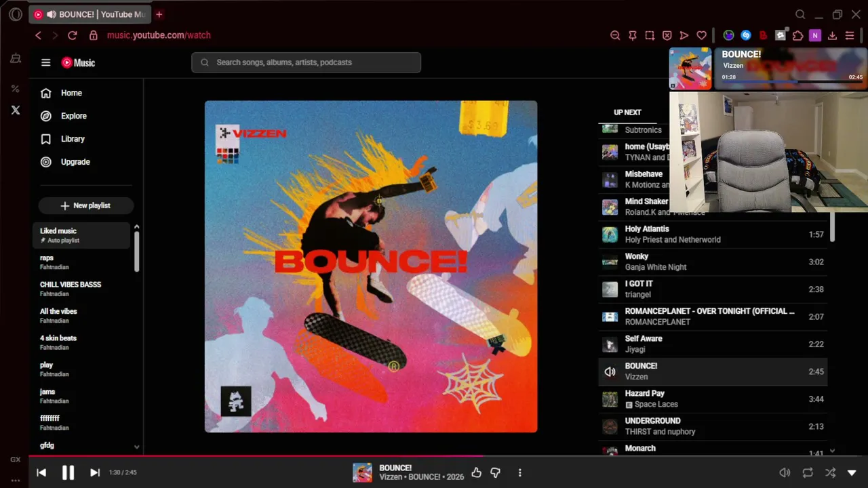This screenshot has height=488, width=868.
Task: Click the speaker icon on BOUNCE! queue row
Action: (610, 371)
